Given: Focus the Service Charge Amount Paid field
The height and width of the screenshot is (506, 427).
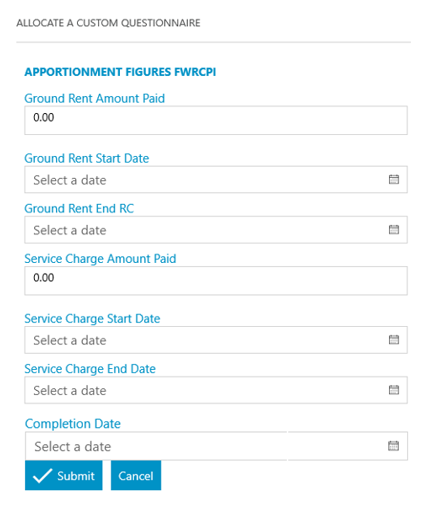Looking at the screenshot, I should (x=216, y=281).
